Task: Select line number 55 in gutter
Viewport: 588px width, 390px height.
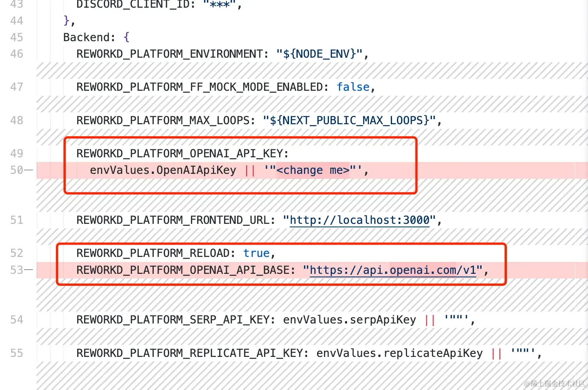Action: pyautogui.click(x=17, y=353)
